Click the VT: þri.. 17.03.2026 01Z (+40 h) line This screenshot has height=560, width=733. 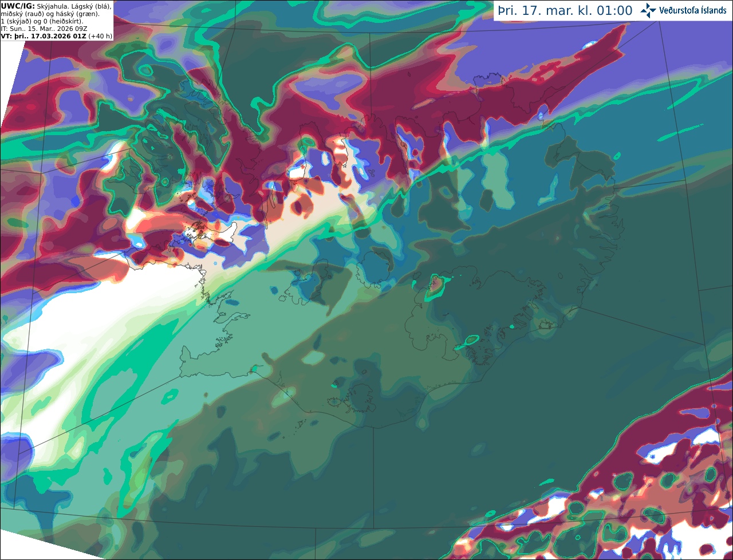click(57, 36)
